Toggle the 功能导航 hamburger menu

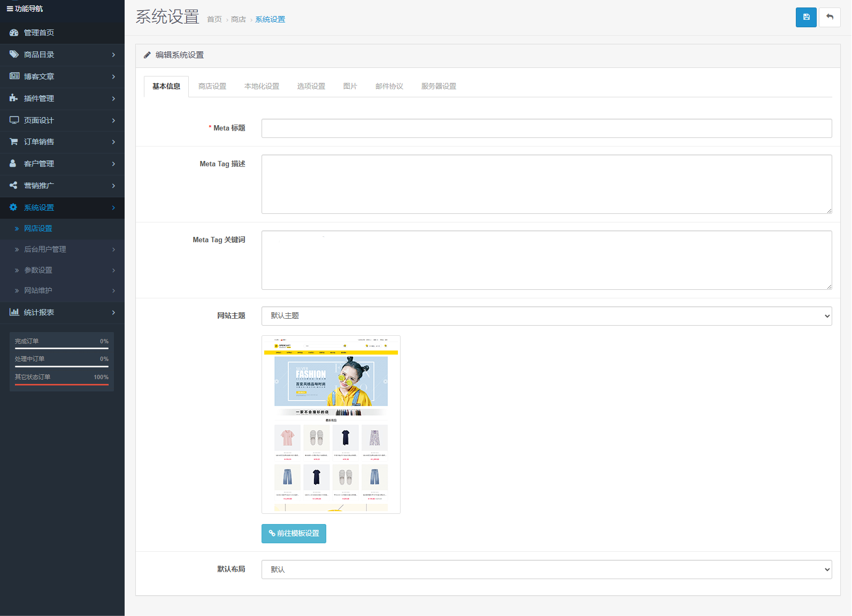[10, 9]
